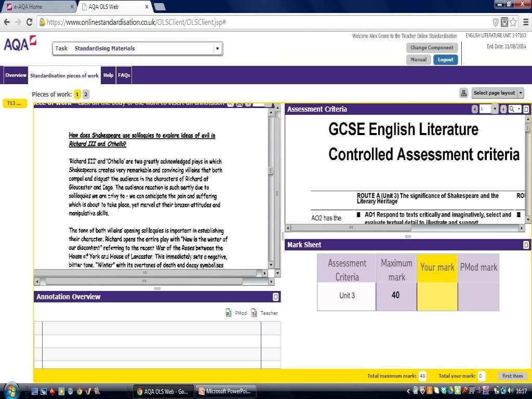Click the first item button
This screenshot has height=399, width=532.
pyautogui.click(x=512, y=376)
